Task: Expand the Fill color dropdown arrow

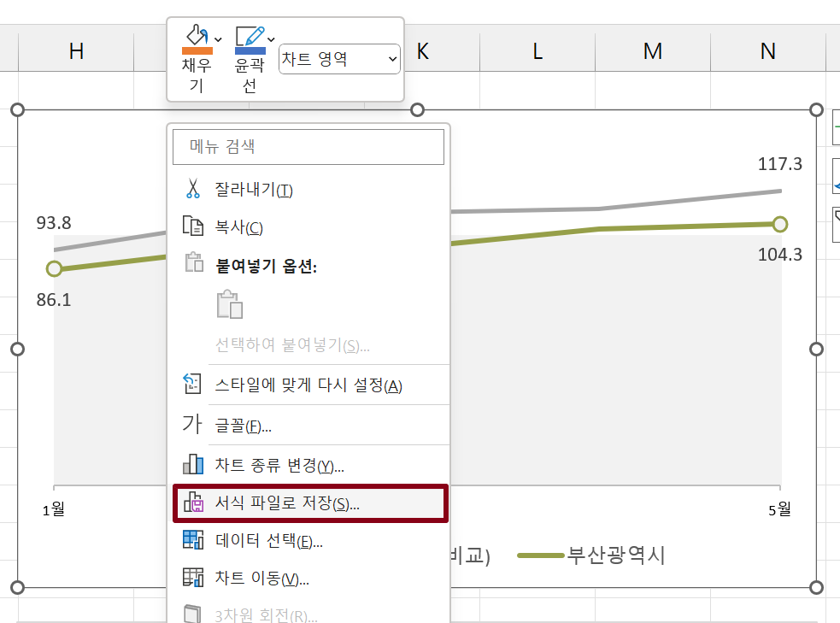Action: [x=218, y=39]
